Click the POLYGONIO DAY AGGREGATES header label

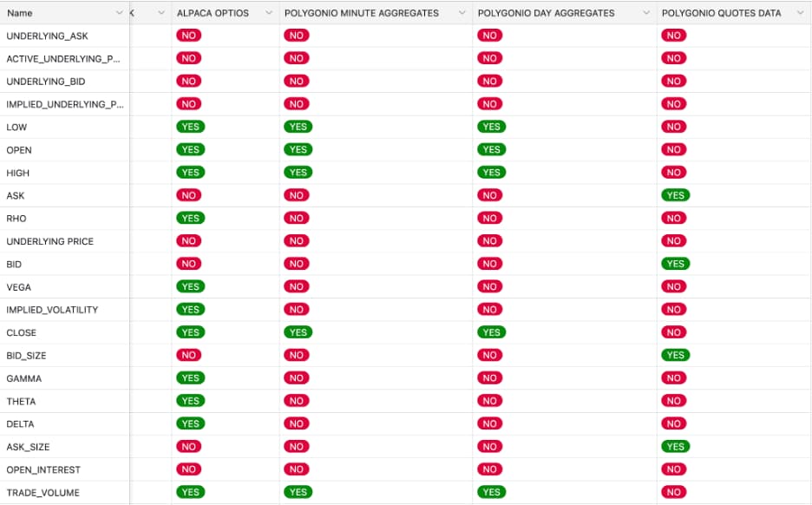pos(544,12)
